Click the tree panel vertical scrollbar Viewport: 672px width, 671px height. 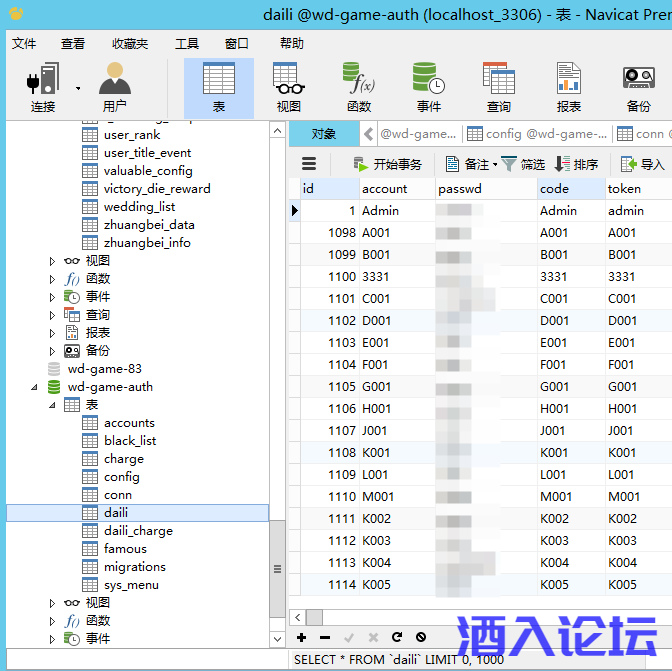(x=277, y=570)
